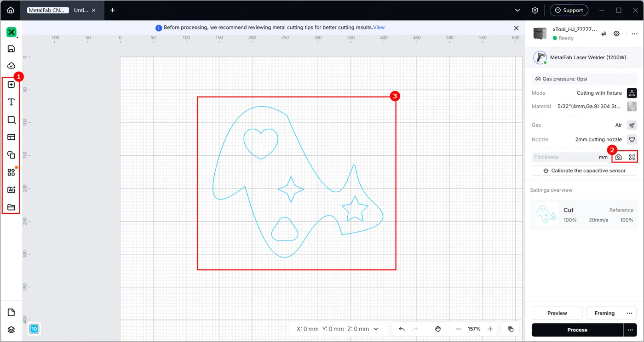Image resolution: width=644 pixels, height=342 pixels.
Task: Open the device more options menu
Action: (x=634, y=34)
